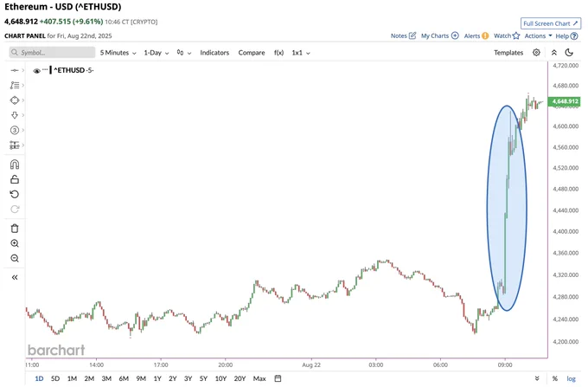Toggle percent scale
This screenshot has width=588, height=387.
point(554,378)
